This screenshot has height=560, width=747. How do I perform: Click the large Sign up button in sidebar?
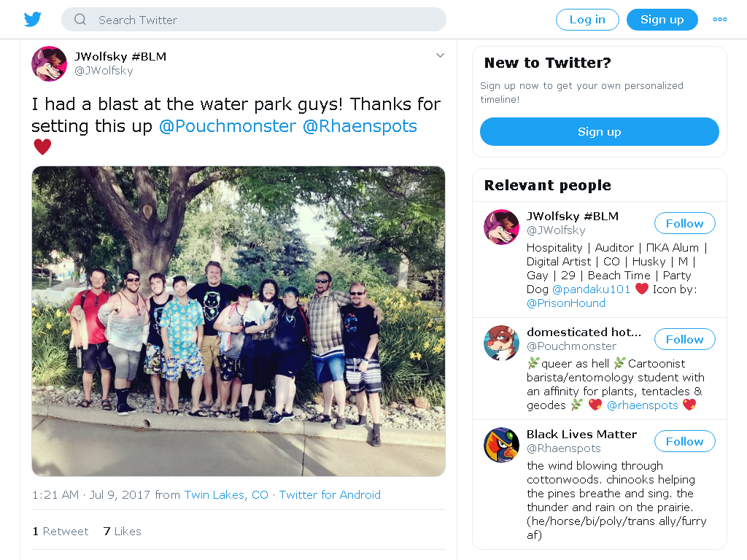pyautogui.click(x=600, y=132)
